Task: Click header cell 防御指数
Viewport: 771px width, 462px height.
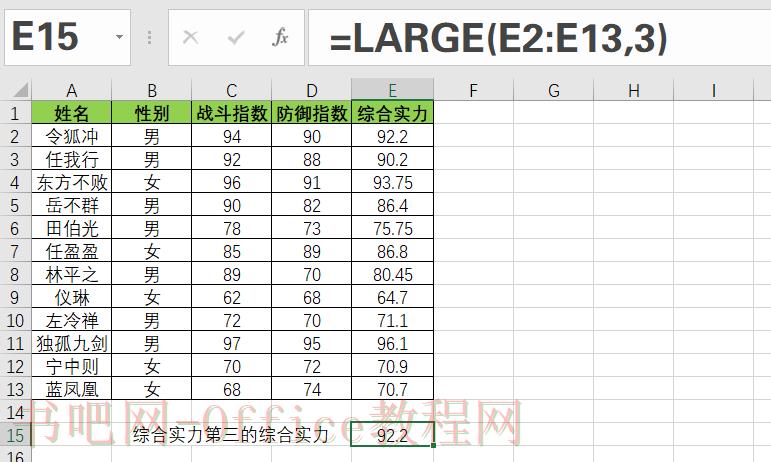Action: [x=312, y=113]
